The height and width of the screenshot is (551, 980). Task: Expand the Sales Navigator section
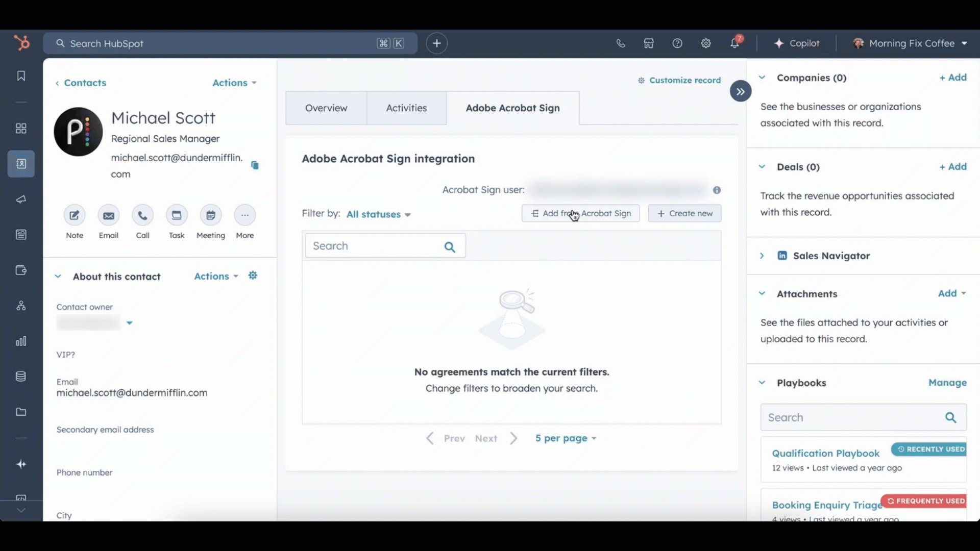coord(762,256)
